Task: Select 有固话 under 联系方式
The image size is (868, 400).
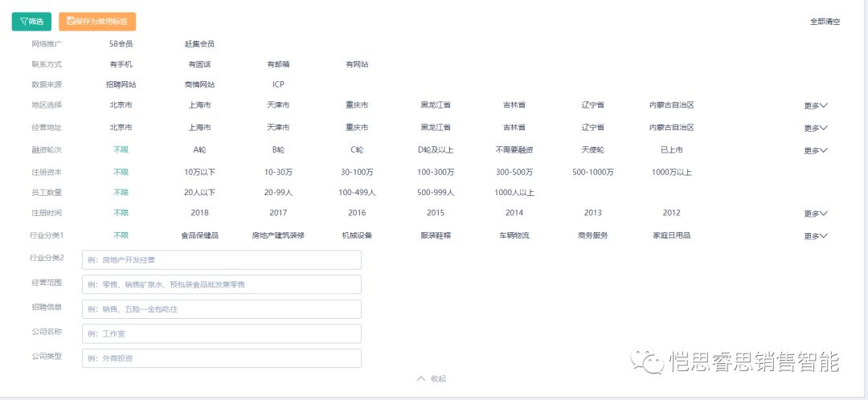Action: point(200,64)
